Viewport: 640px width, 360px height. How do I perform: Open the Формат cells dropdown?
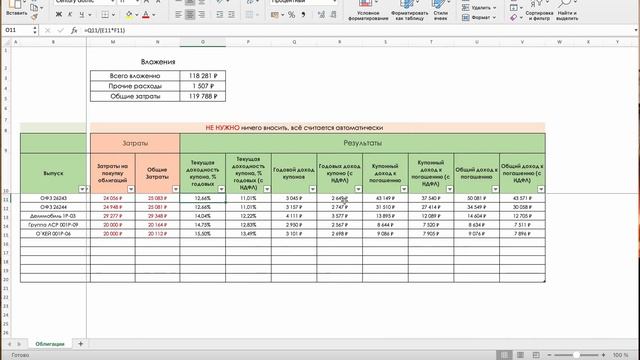[x=479, y=18]
